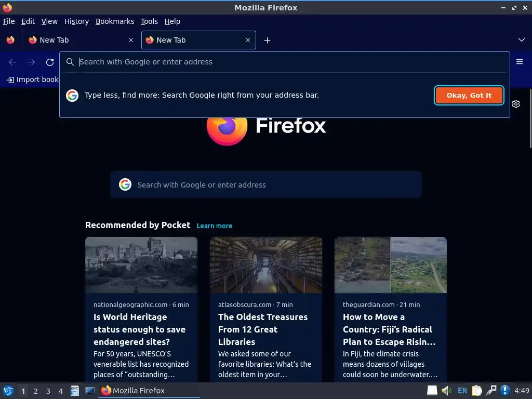Focus the page search box input
Viewport: 532px width, 399px height.
266,184
